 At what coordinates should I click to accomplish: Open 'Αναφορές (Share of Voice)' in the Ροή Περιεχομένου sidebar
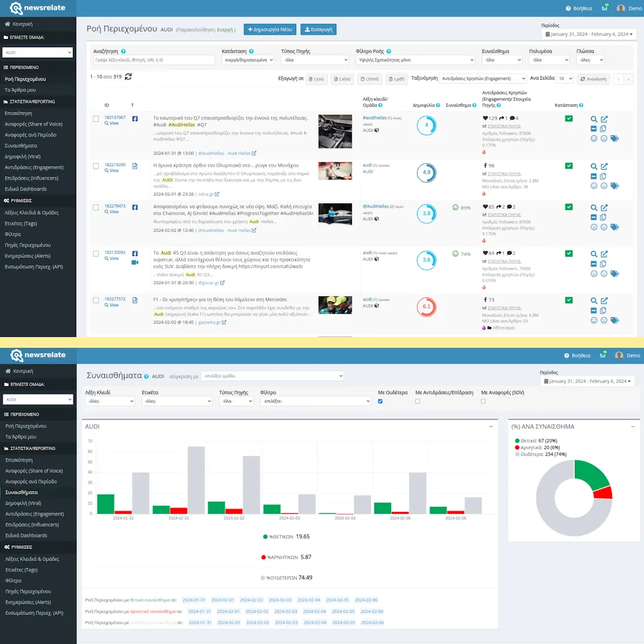coord(34,124)
